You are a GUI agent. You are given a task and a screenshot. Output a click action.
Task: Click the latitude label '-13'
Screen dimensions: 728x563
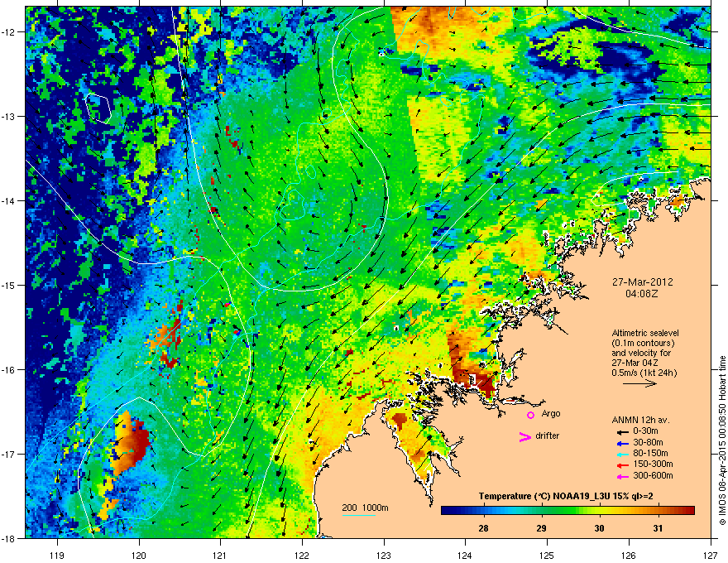tap(9, 117)
